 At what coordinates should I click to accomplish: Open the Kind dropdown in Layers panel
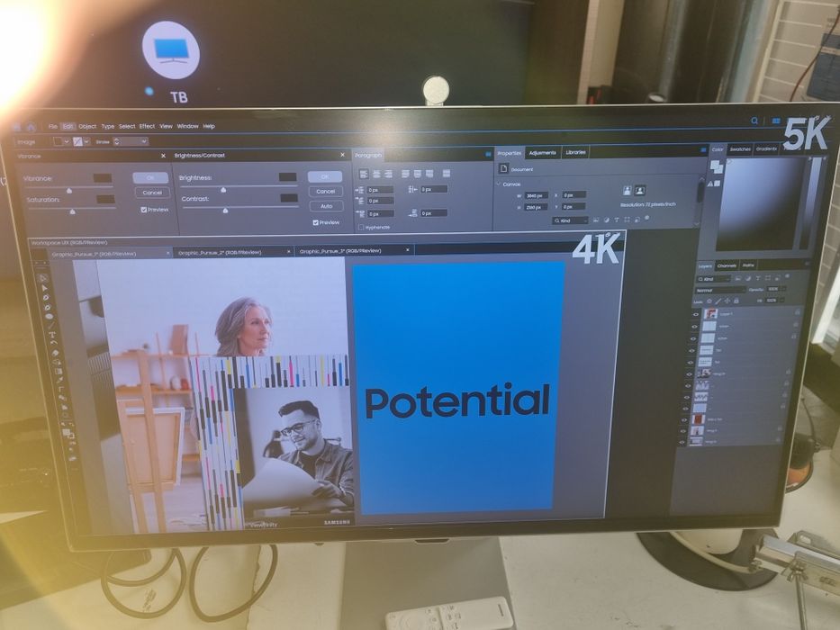pos(714,279)
